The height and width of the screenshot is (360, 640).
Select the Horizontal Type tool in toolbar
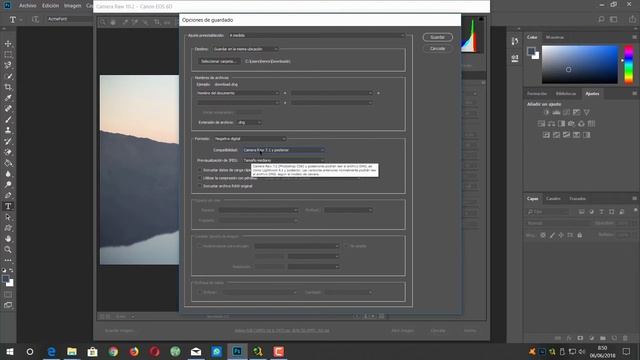tap(8, 206)
